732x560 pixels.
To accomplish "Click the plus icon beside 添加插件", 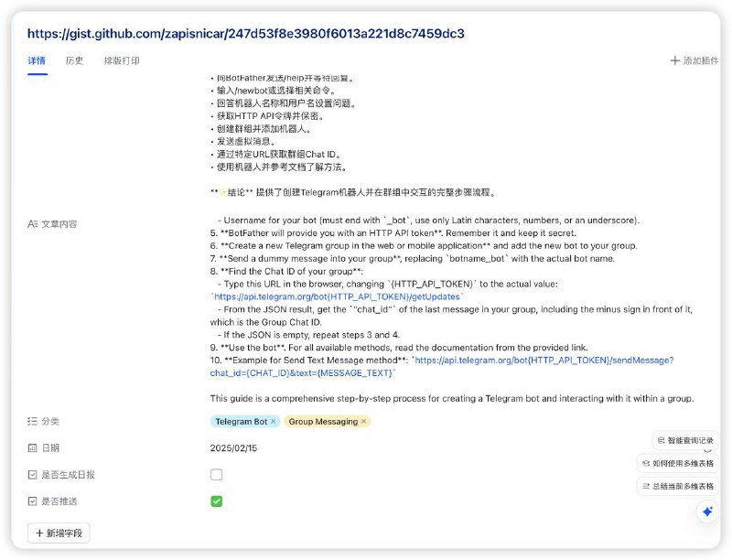I will 674,60.
